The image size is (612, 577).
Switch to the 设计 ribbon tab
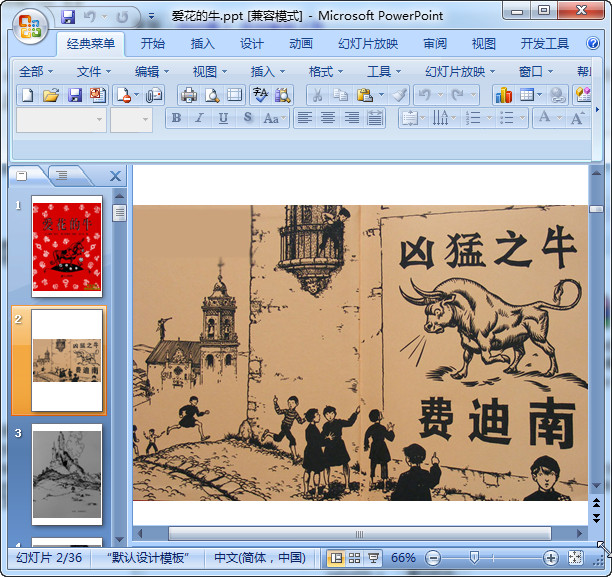(252, 43)
